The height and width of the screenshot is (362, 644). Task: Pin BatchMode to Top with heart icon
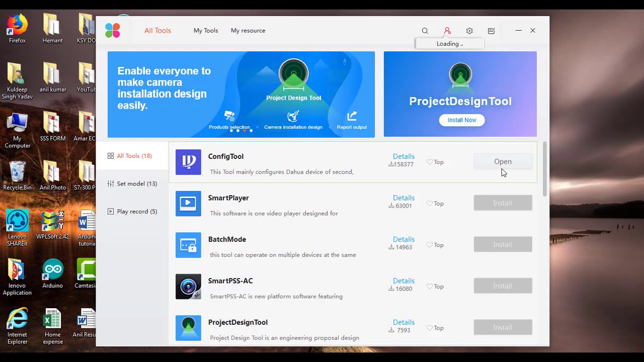[x=429, y=245]
